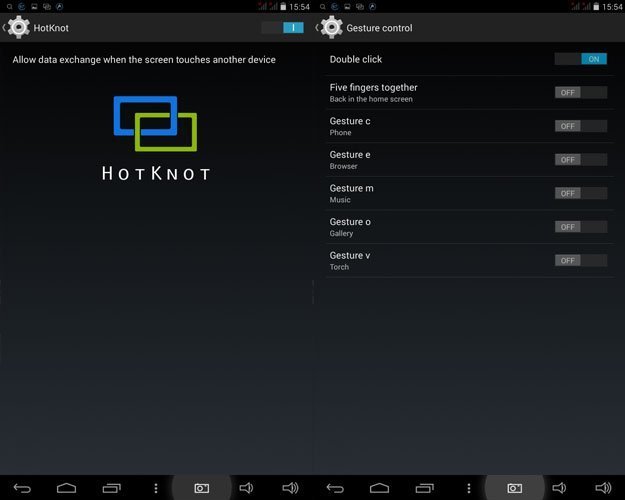Raise volume in Gesture control navbar

coord(603,488)
